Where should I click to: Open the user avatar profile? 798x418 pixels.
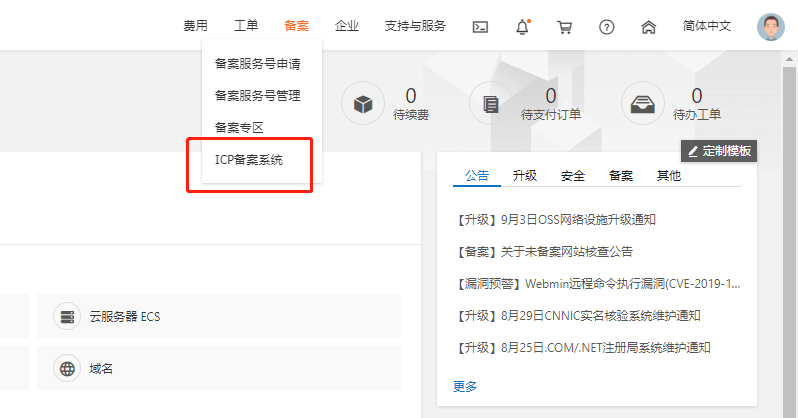(771, 27)
